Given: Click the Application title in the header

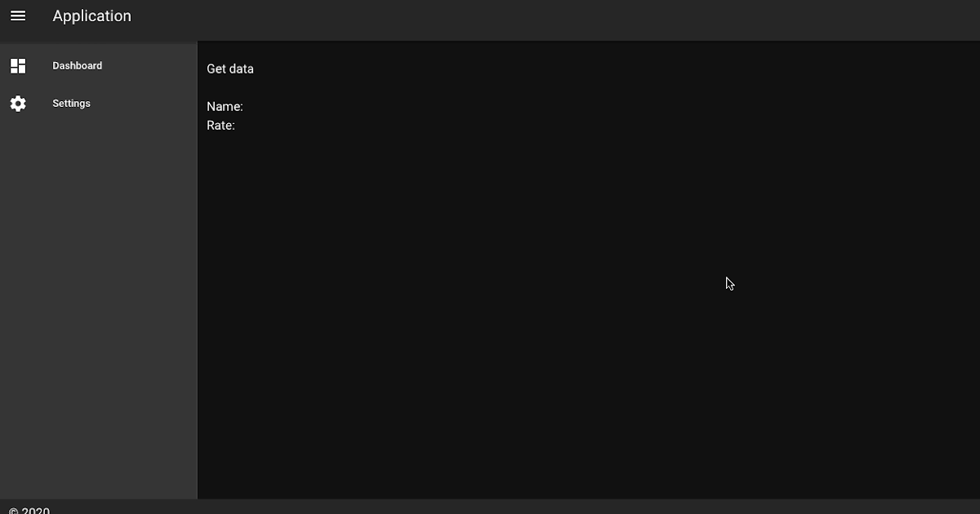Looking at the screenshot, I should 91,16.
